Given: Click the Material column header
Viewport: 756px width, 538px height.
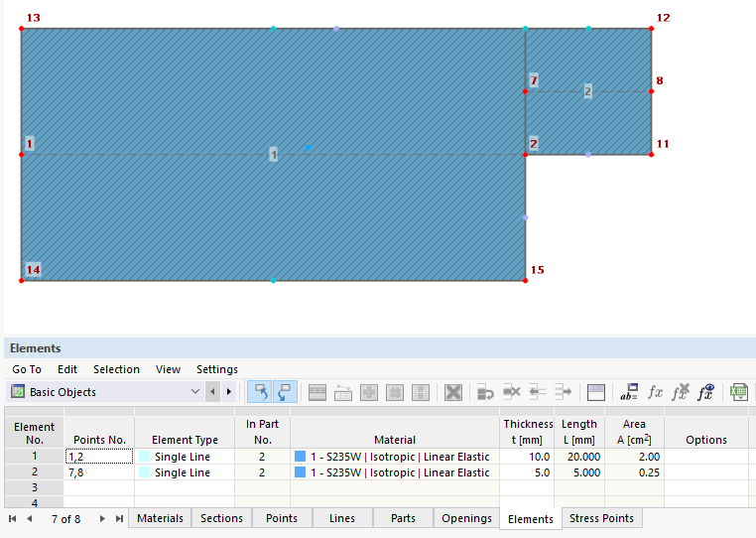Looking at the screenshot, I should 395,432.
